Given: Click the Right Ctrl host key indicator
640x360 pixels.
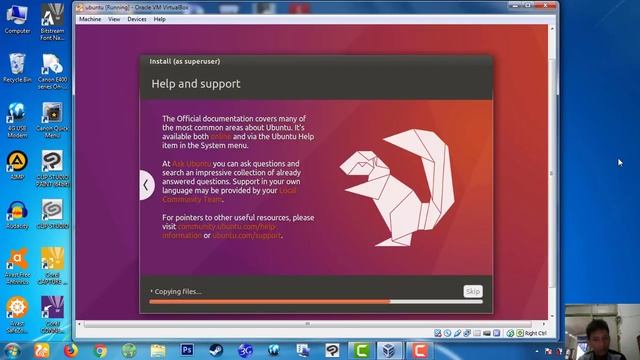Looking at the screenshot, I should point(532,333).
